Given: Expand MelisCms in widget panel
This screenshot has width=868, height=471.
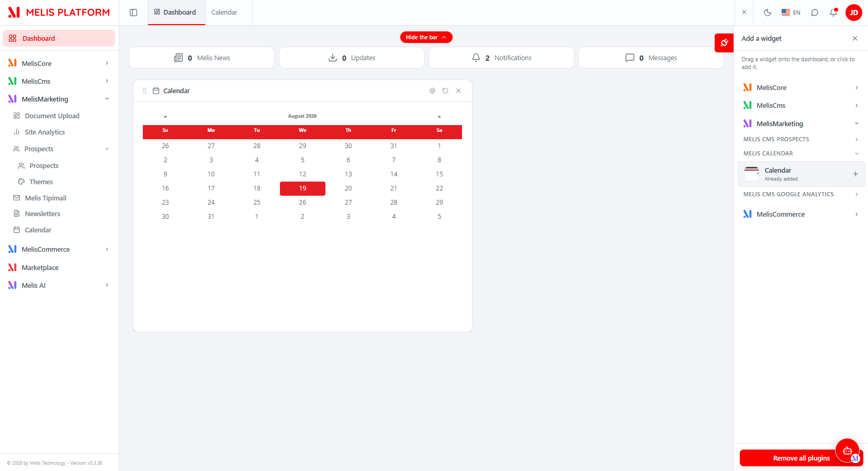Looking at the screenshot, I should click(801, 105).
